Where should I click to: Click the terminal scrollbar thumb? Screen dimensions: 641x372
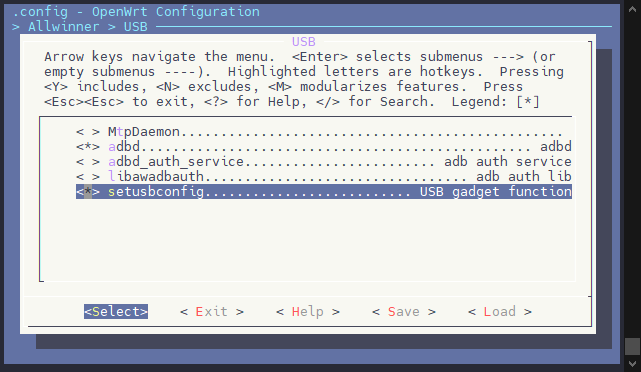pos(632,346)
